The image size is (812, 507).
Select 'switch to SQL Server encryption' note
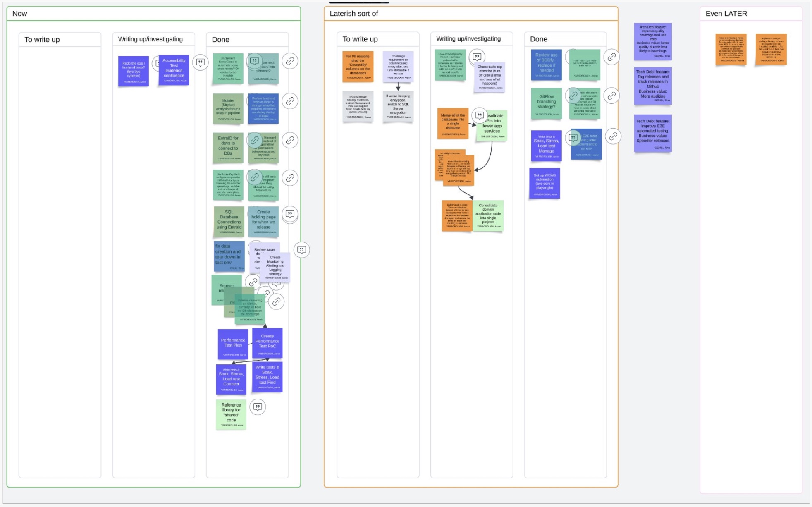point(398,106)
